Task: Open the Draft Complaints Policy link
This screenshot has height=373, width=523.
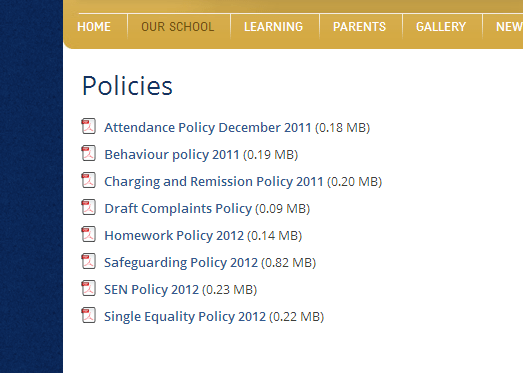Action: click(x=178, y=209)
